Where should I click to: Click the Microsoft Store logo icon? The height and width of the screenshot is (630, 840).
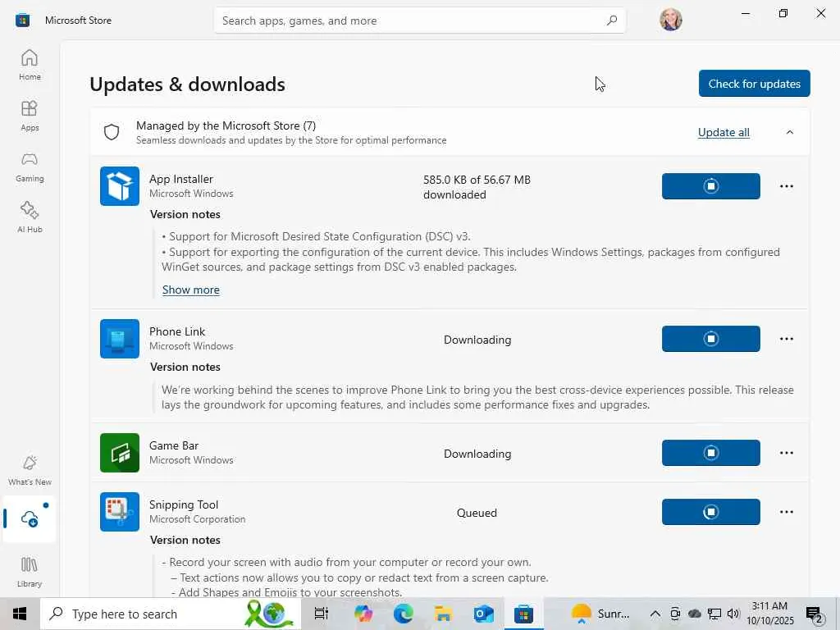(22, 21)
